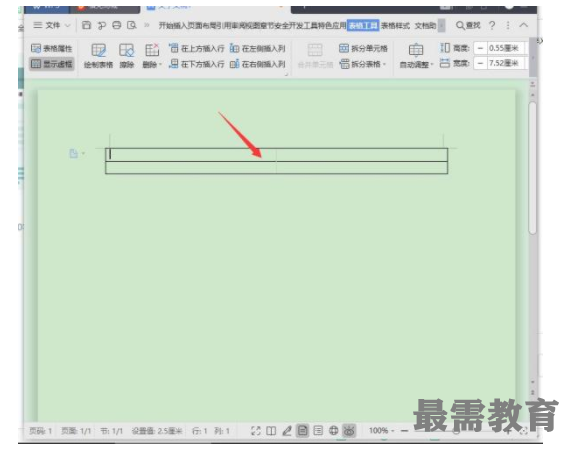Select the page view mode icon
This screenshot has height=455, width=565.
tap(302, 431)
